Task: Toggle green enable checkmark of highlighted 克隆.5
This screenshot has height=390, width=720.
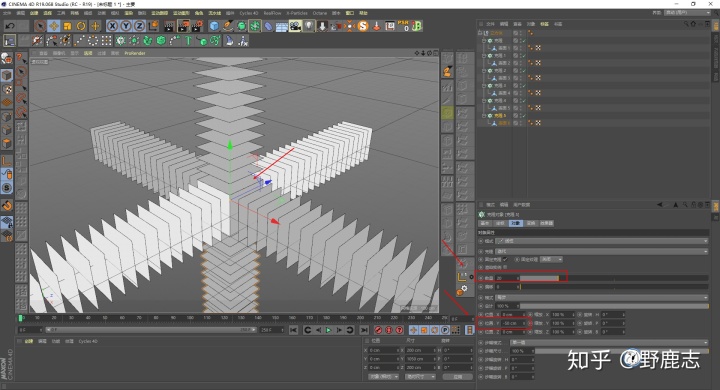Action: point(524,116)
